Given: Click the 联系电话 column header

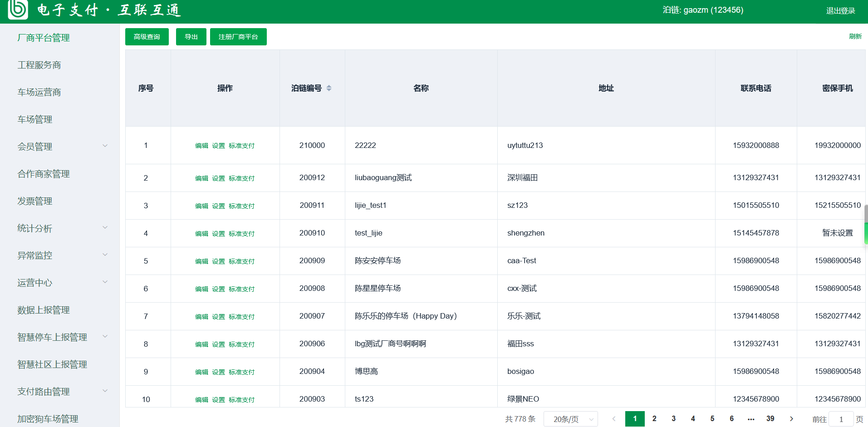Looking at the screenshot, I should click(756, 88).
